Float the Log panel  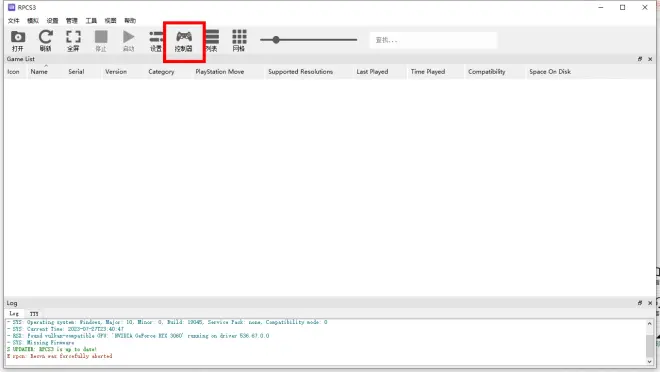pos(640,303)
